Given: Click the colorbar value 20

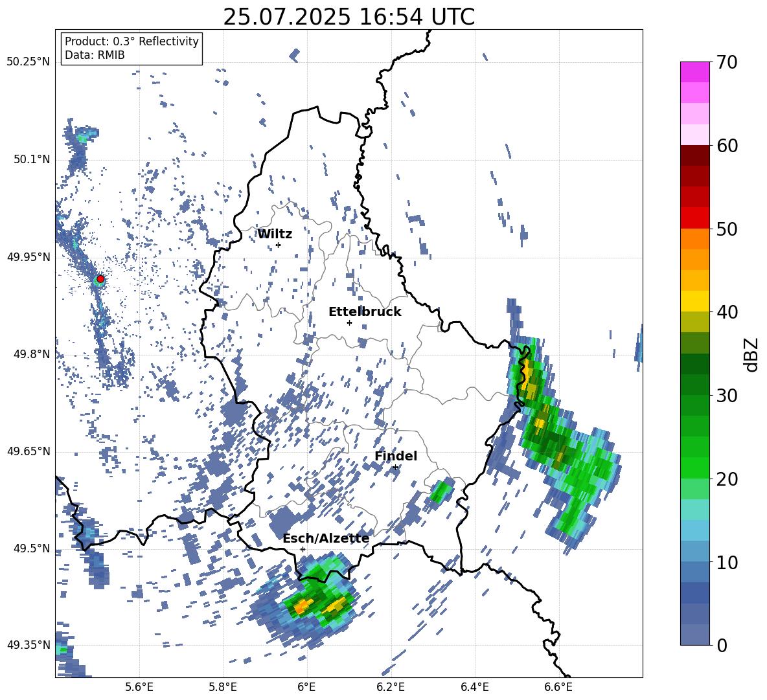Looking at the screenshot, I should pos(727,479).
